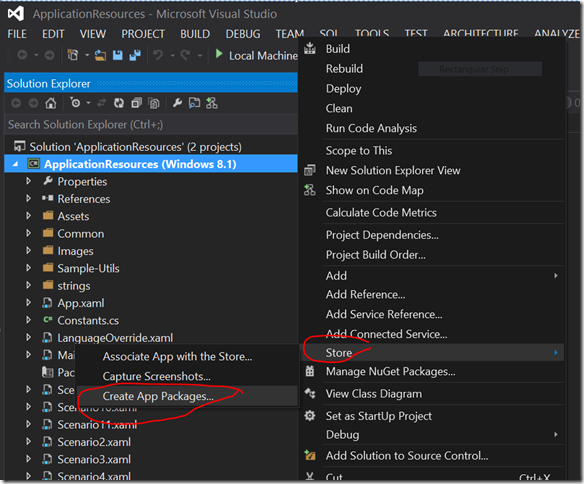Click the Refresh icon in Solution Explorer
This screenshot has width=584, height=484.
(119, 103)
